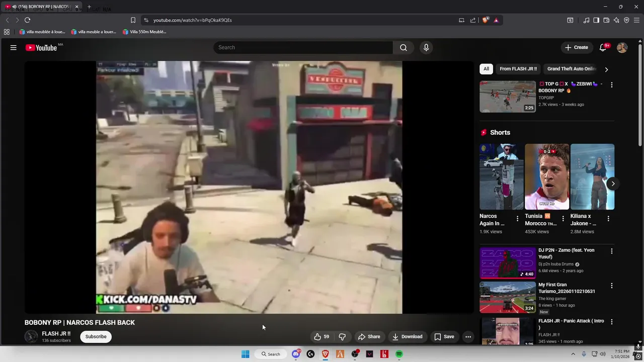Viewport: 644px width, 362px height.
Task: Dislike the video with thumbs down
Action: [x=342, y=337]
